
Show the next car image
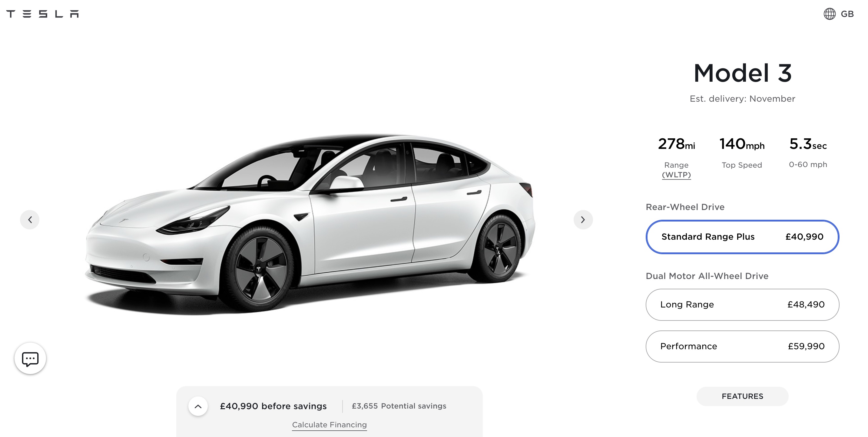[x=583, y=220]
